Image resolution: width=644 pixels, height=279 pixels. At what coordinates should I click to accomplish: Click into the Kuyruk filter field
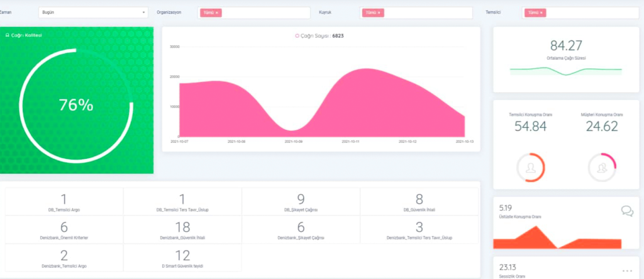coord(416,13)
